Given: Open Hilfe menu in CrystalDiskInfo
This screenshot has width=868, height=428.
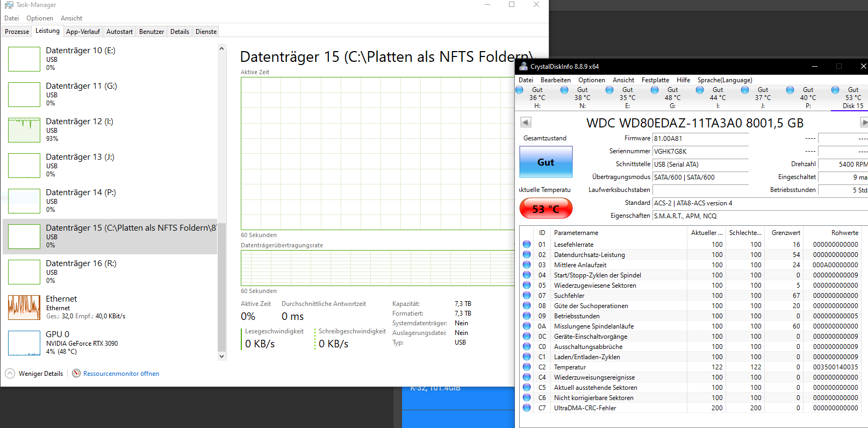Looking at the screenshot, I should 683,80.
